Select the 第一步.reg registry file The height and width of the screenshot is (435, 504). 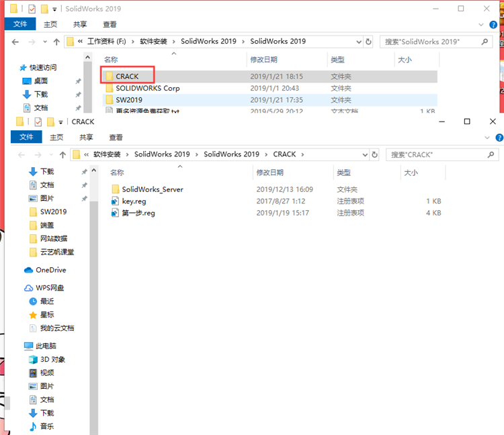(138, 213)
